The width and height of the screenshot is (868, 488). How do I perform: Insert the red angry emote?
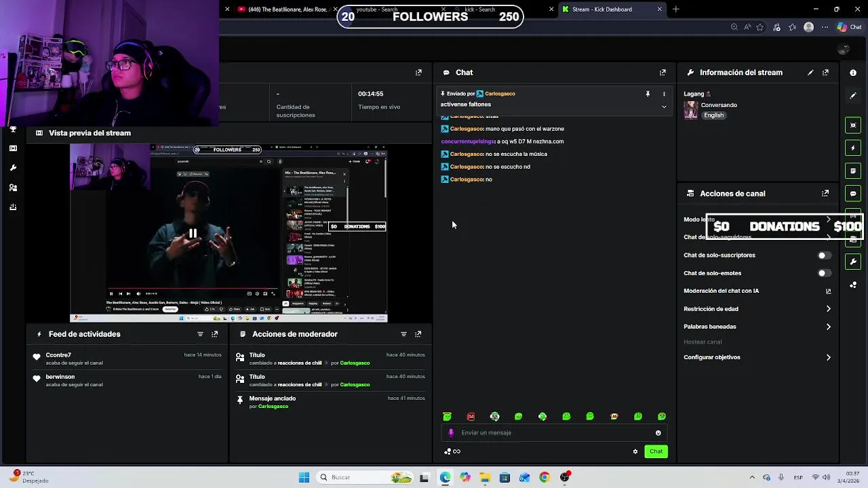tap(471, 417)
